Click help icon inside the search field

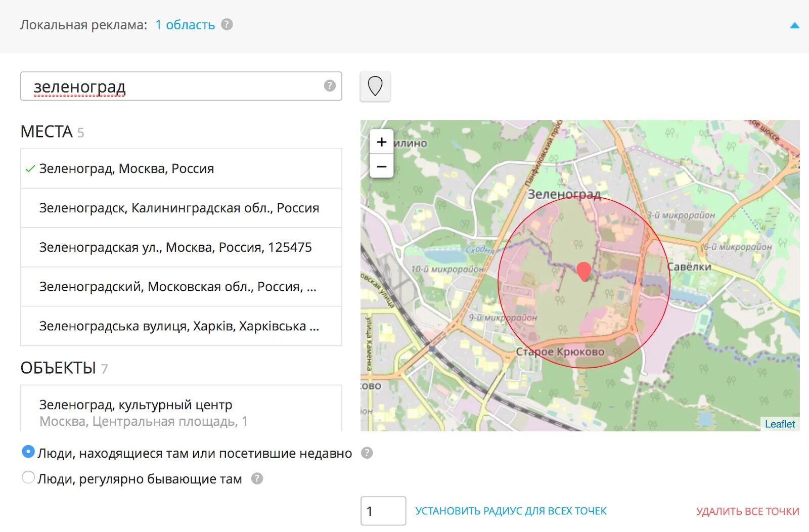(x=330, y=85)
